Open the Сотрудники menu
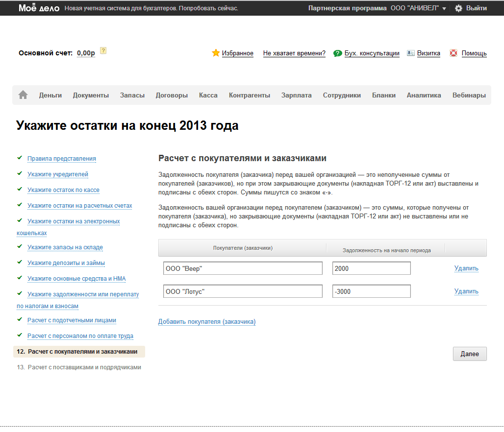 [342, 95]
